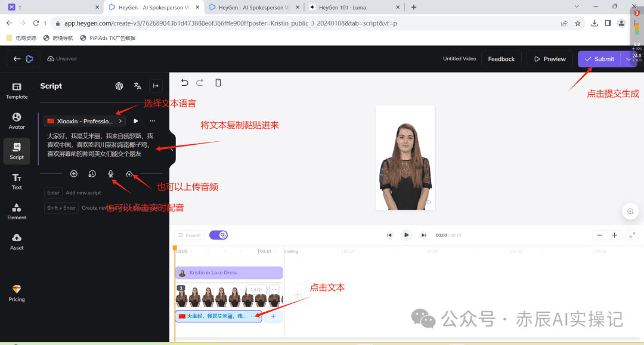The width and height of the screenshot is (644, 345).
Task: Open the Avatar panel in the sidebar
Action: (x=16, y=120)
